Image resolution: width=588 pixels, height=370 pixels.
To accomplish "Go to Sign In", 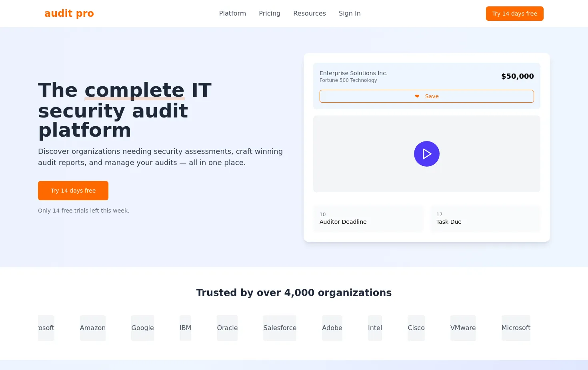I will coord(350,14).
